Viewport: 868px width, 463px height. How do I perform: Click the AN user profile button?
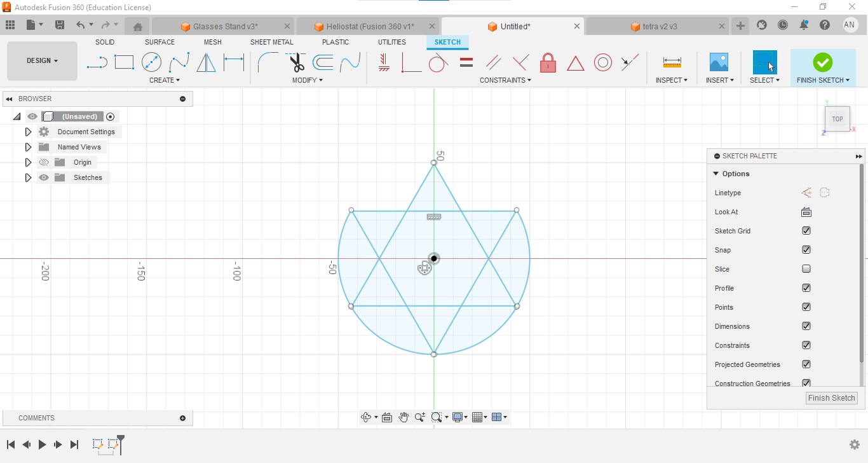click(850, 25)
